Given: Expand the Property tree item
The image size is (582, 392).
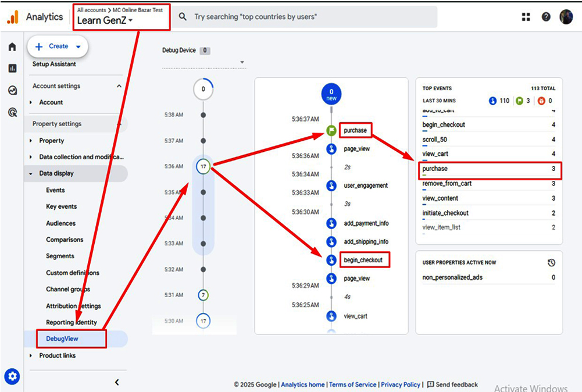Looking at the screenshot, I should pos(31,141).
